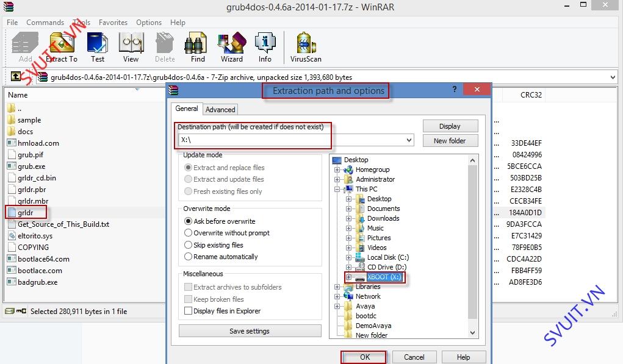Open the Help menu
623x364 pixels.
[178, 22]
